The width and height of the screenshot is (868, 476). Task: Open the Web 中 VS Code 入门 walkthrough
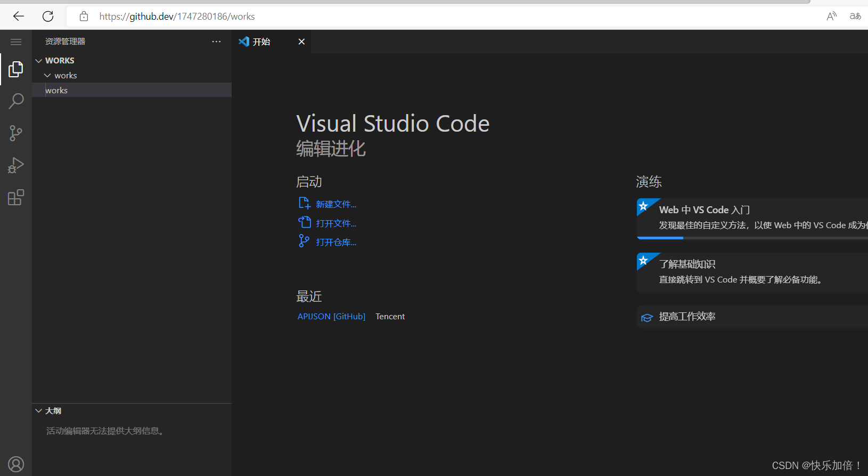tap(752, 219)
